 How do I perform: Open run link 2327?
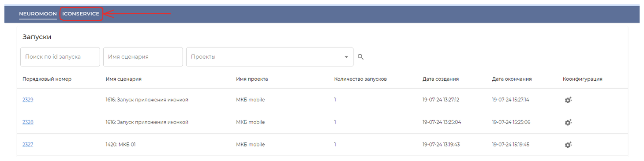[x=28, y=144]
